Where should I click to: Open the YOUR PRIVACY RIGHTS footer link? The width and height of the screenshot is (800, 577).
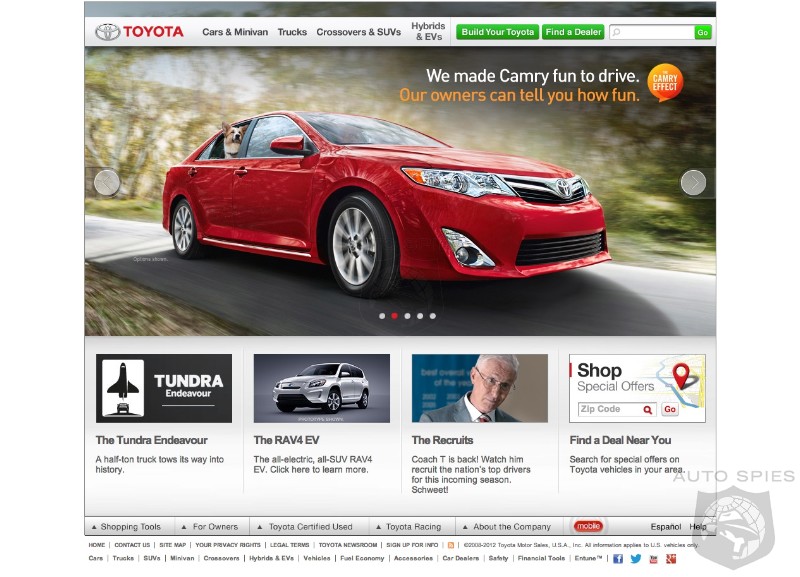coord(228,545)
